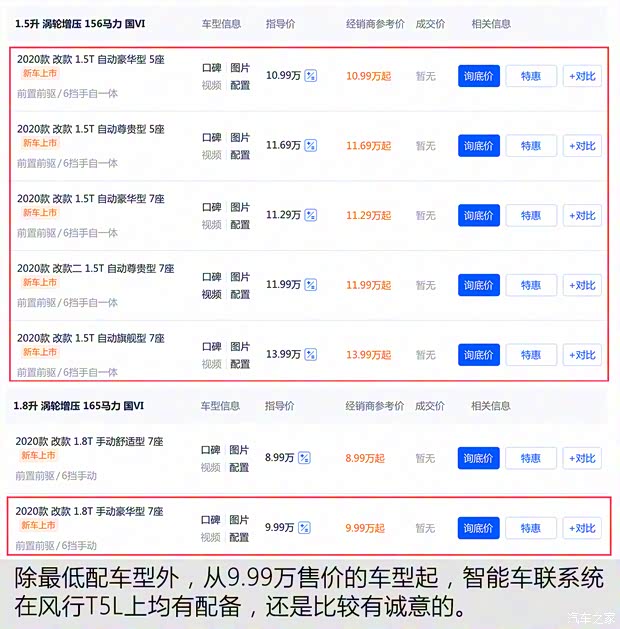Open model 2020款 改款 1.8T 手动豪华型 7座
The height and width of the screenshot is (629, 620).
pyautogui.click(x=89, y=511)
